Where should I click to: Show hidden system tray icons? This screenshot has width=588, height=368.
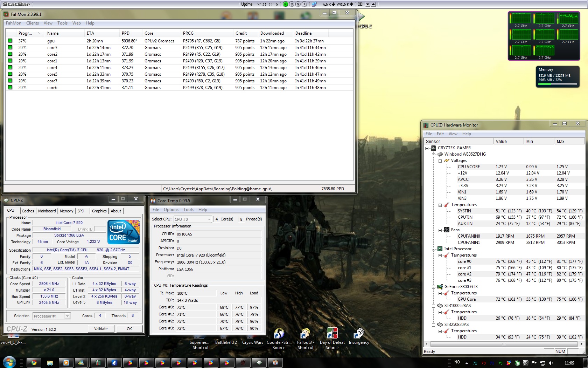[x=467, y=363]
